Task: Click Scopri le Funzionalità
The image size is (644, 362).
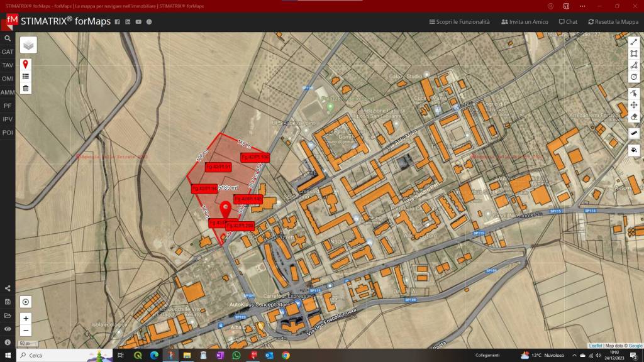Action: tap(459, 22)
